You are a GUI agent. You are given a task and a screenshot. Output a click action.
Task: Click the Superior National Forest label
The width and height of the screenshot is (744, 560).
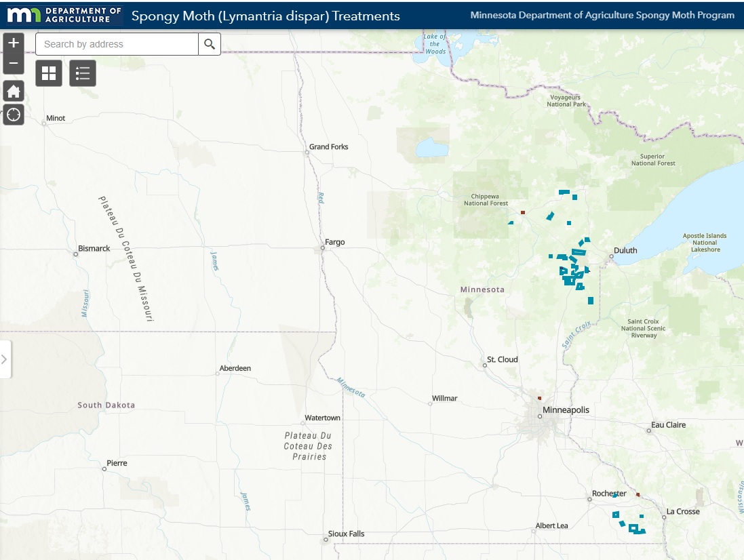[x=653, y=160]
